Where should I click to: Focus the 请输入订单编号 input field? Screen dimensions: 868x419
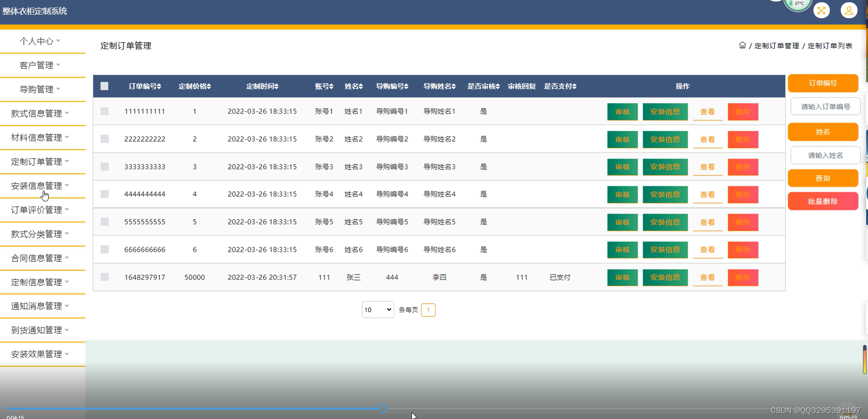[x=825, y=107]
